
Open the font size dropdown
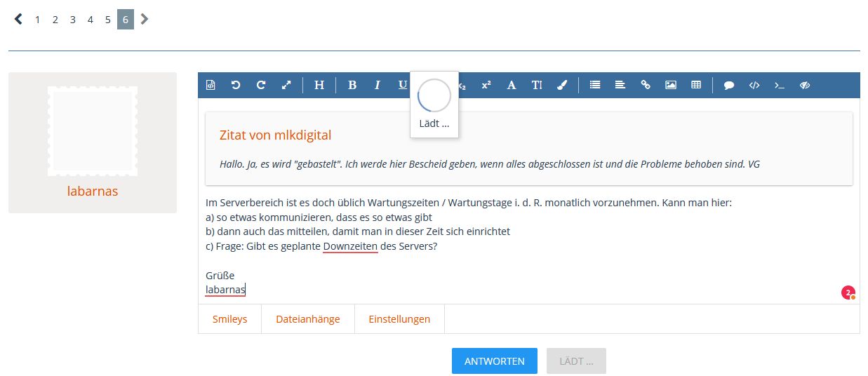point(537,85)
